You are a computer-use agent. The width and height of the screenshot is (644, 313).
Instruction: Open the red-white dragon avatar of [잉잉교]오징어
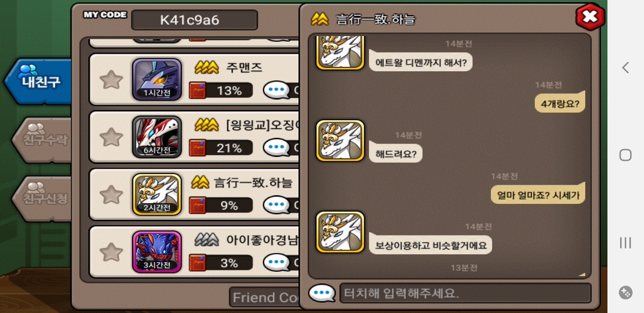pos(157,137)
